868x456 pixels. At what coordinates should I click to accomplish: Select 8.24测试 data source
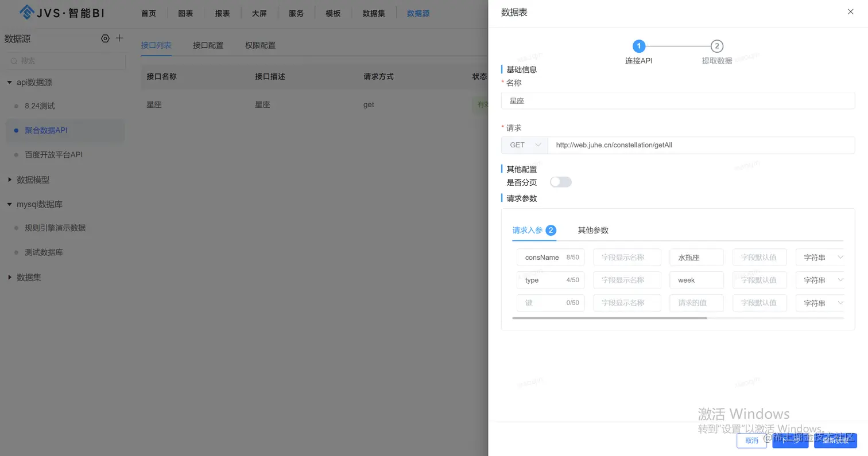point(40,106)
